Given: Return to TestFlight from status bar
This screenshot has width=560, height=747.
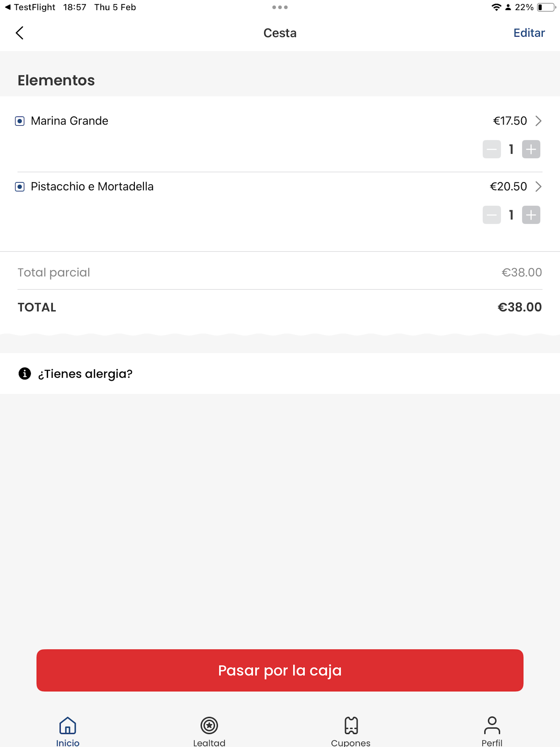Looking at the screenshot, I should tap(30, 7).
